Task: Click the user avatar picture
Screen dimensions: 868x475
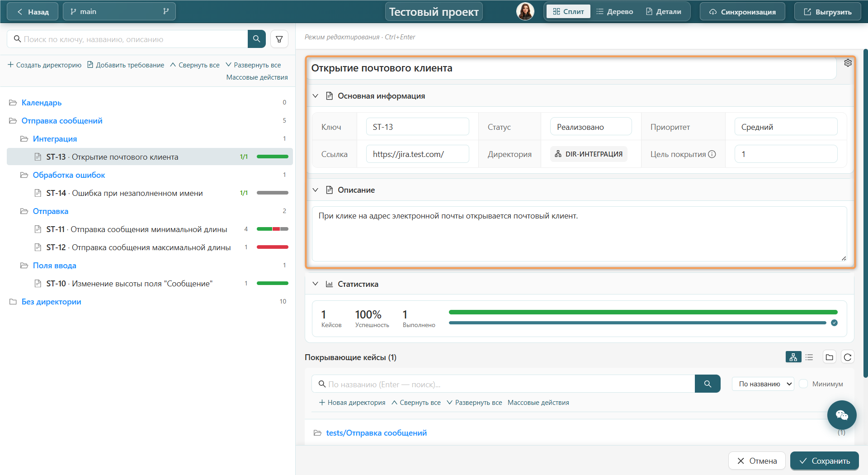Action: point(525,11)
